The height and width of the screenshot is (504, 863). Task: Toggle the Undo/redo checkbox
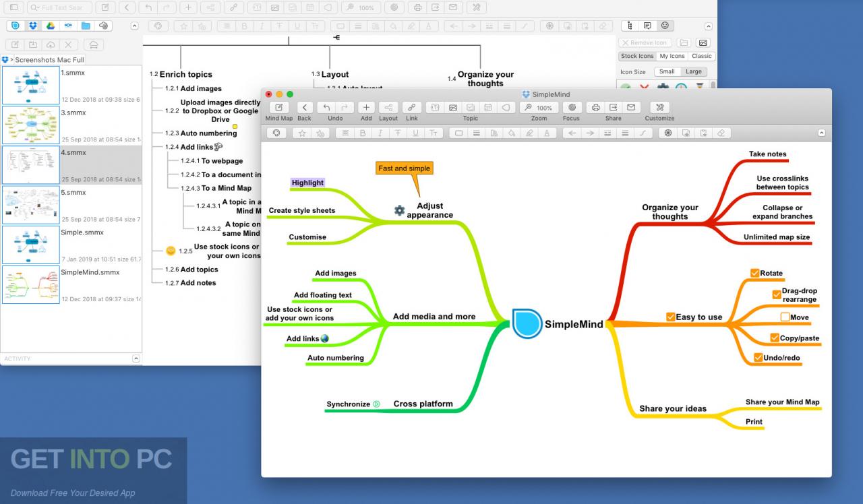pos(758,357)
